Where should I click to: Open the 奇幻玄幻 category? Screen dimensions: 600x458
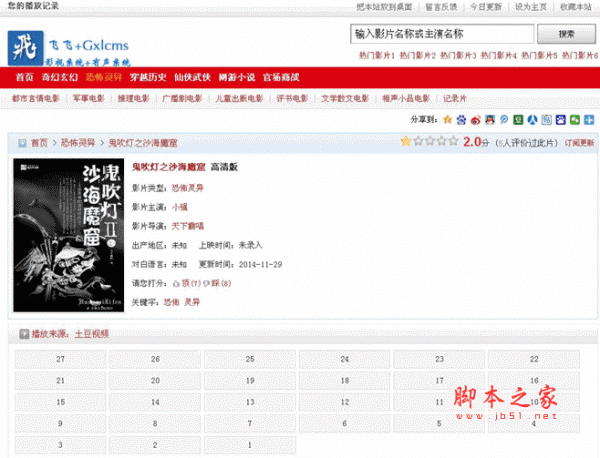coord(60,77)
